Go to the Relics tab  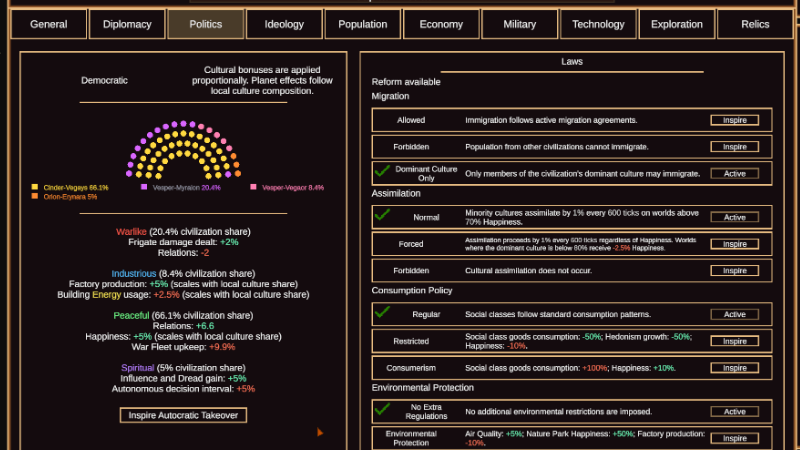[x=755, y=24]
